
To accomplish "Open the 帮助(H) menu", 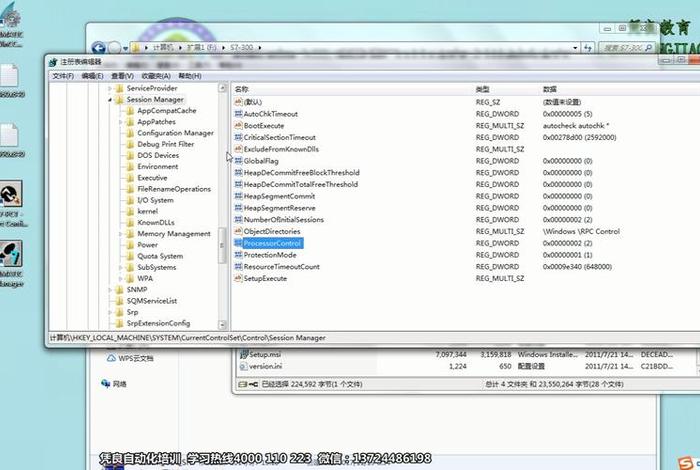I will click(x=190, y=76).
